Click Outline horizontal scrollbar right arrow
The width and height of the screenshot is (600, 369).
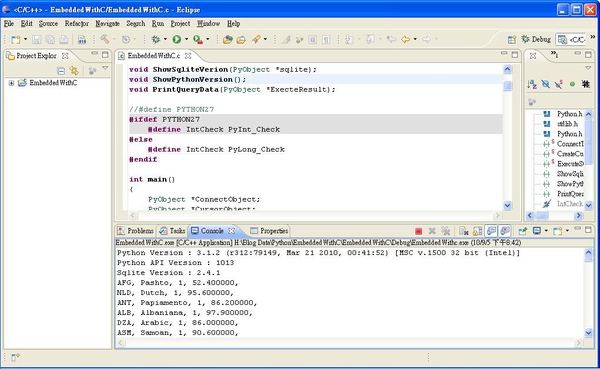pos(578,216)
